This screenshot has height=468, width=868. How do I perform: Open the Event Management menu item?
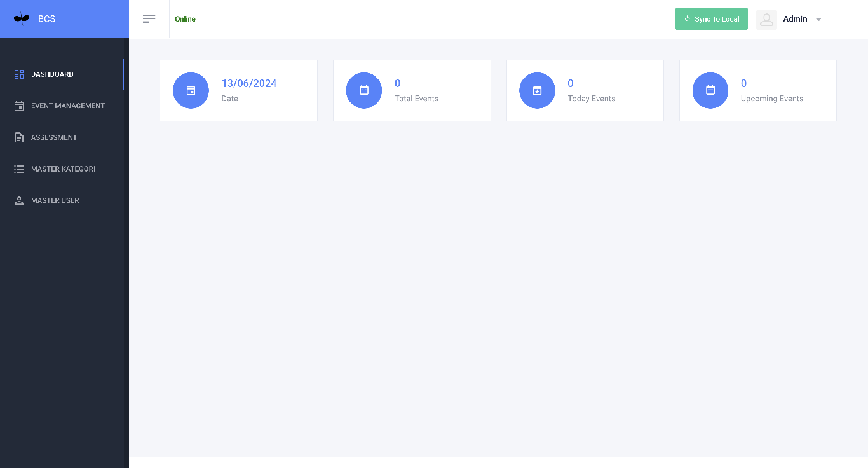point(68,106)
